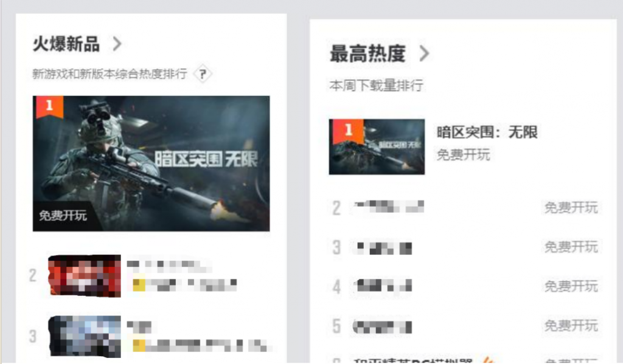Click the rank 2 game title in 火爆新品
Image resolution: width=623 pixels, height=364 pixels.
(169, 265)
